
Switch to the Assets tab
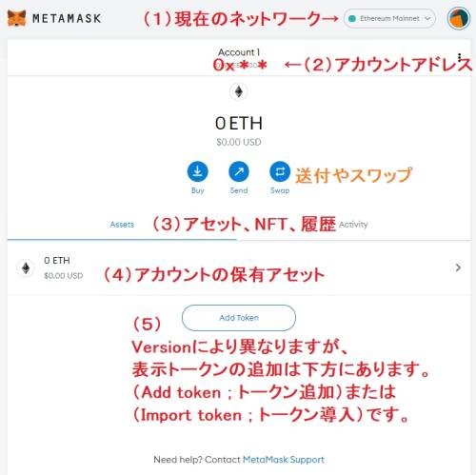coord(122,225)
